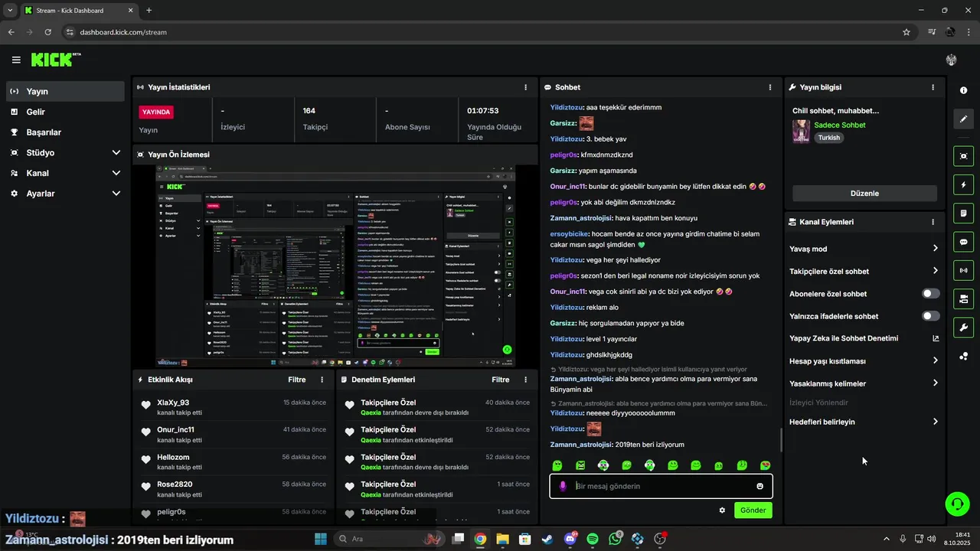Click the Düzenle button
This screenshot has height=551, width=980.
(x=864, y=194)
